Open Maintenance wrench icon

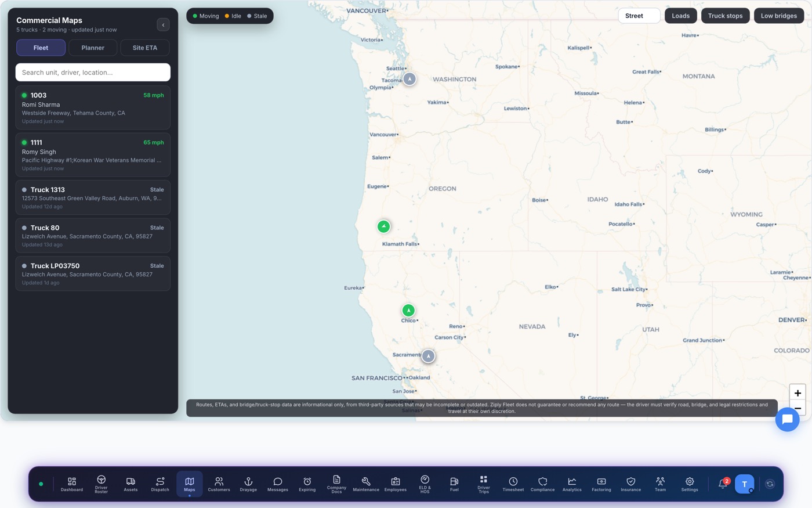click(366, 484)
